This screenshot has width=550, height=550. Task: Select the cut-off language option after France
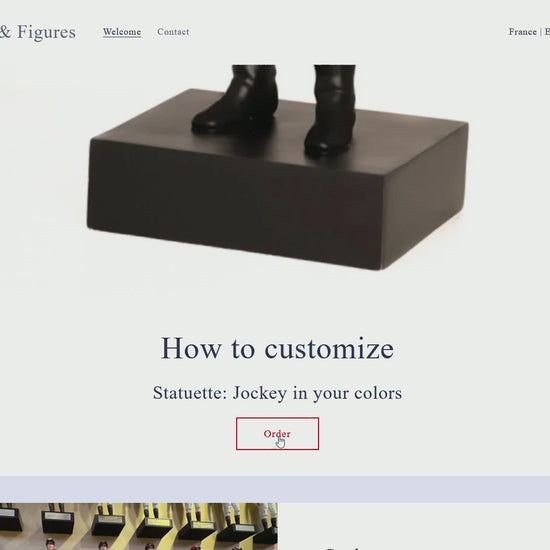coord(547,32)
